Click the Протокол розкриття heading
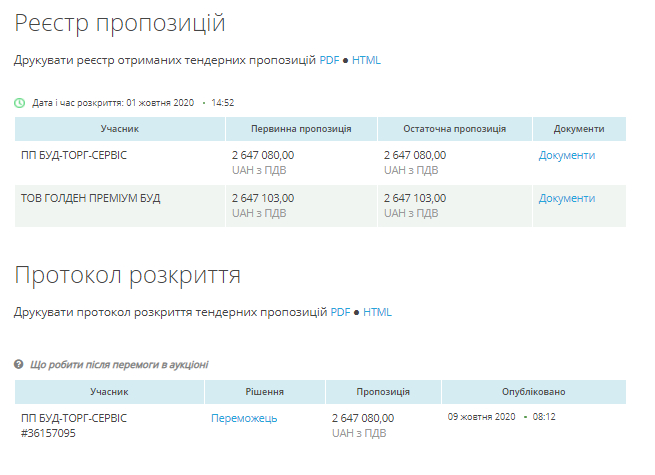The image size is (655, 475). 127,274
